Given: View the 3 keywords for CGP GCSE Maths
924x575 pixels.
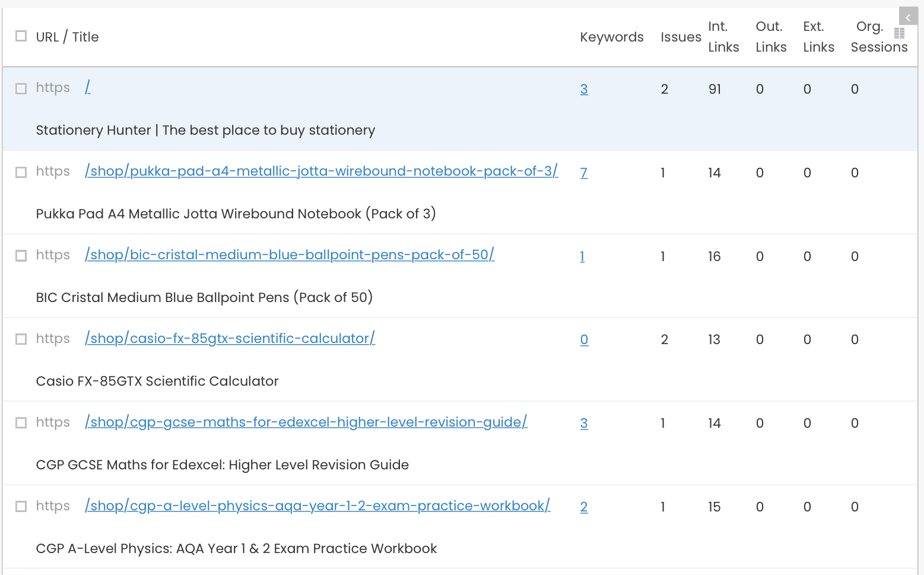Looking at the screenshot, I should click(x=584, y=423).
